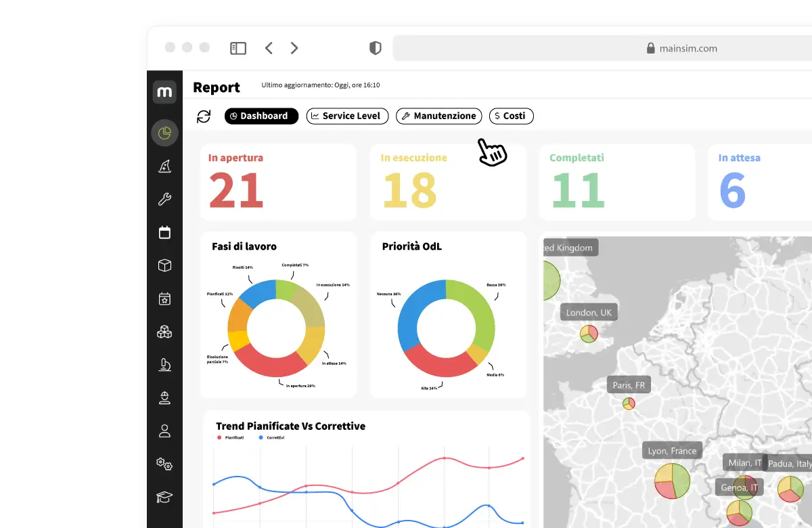The height and width of the screenshot is (528, 812).
Task: Click the refresh report icon
Action: click(x=204, y=116)
